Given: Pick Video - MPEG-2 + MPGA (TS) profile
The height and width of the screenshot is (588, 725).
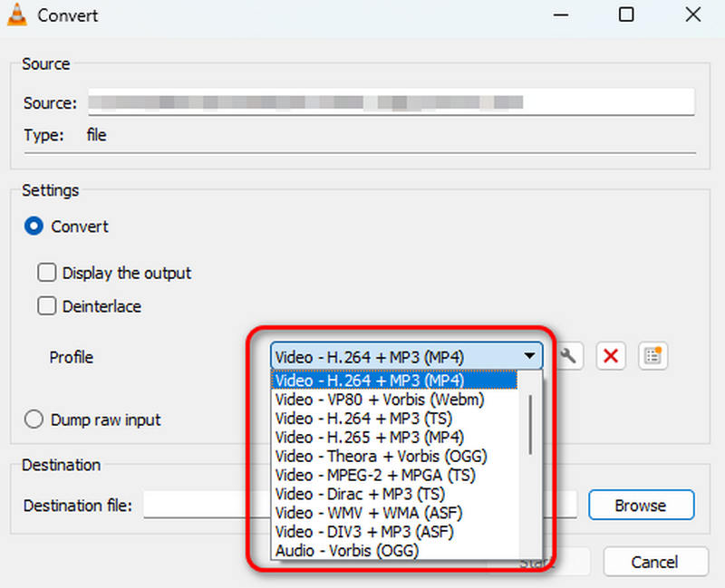Looking at the screenshot, I should click(x=381, y=475).
